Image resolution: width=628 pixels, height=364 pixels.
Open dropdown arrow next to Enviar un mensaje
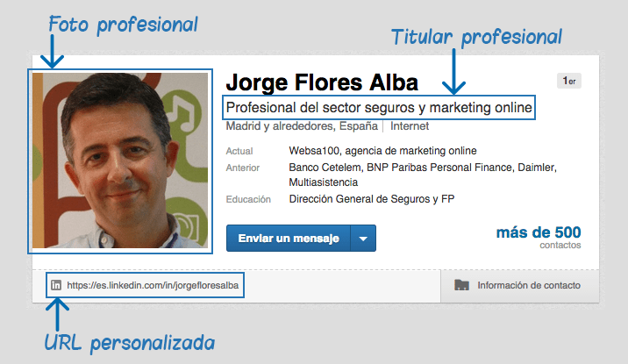[x=363, y=239]
